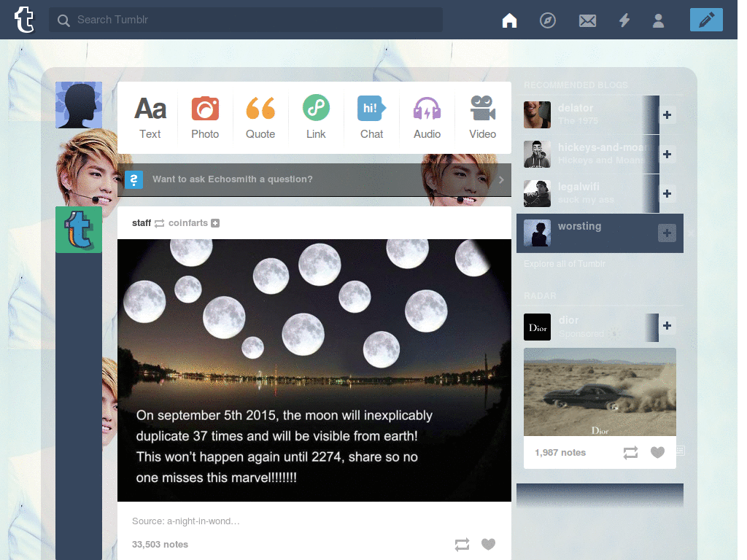747x560 pixels.
Task: Like the moon post with heart
Action: pos(488,544)
